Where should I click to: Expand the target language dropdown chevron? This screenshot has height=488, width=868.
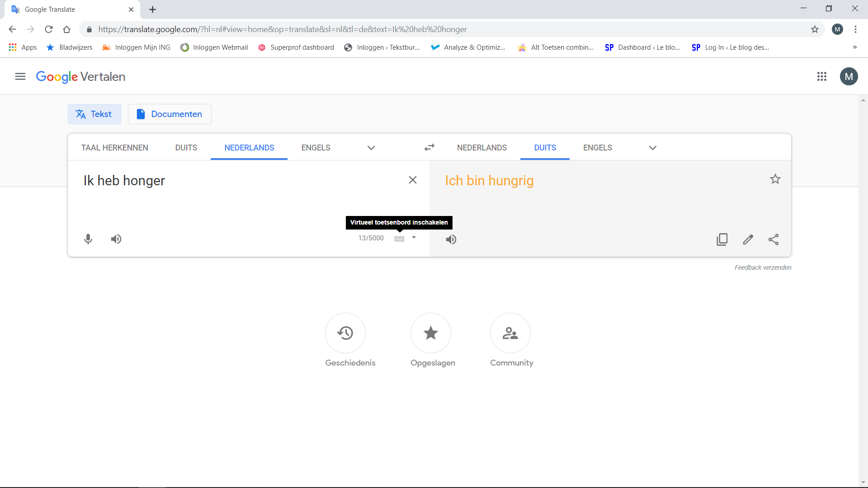click(x=652, y=148)
